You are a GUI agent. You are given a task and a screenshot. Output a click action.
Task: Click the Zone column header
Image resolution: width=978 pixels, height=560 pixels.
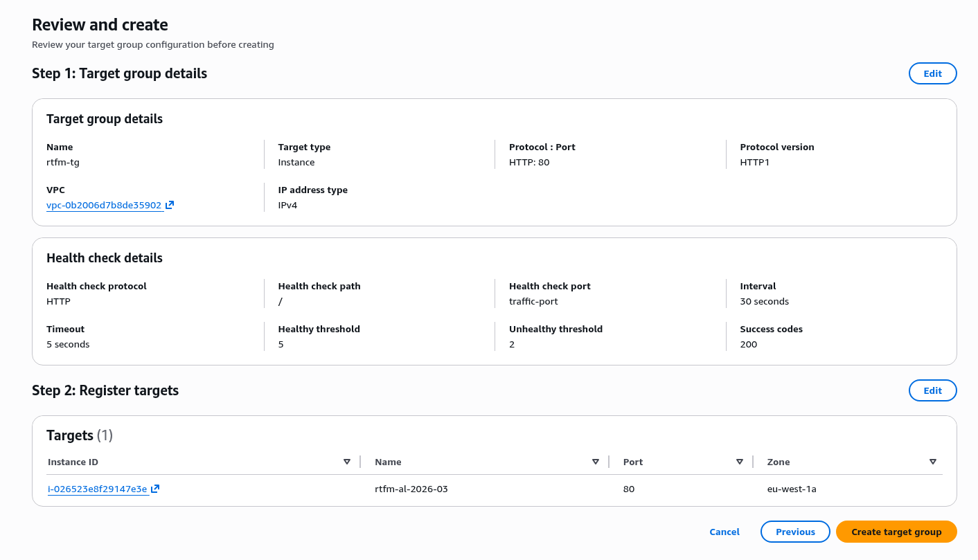tap(779, 462)
